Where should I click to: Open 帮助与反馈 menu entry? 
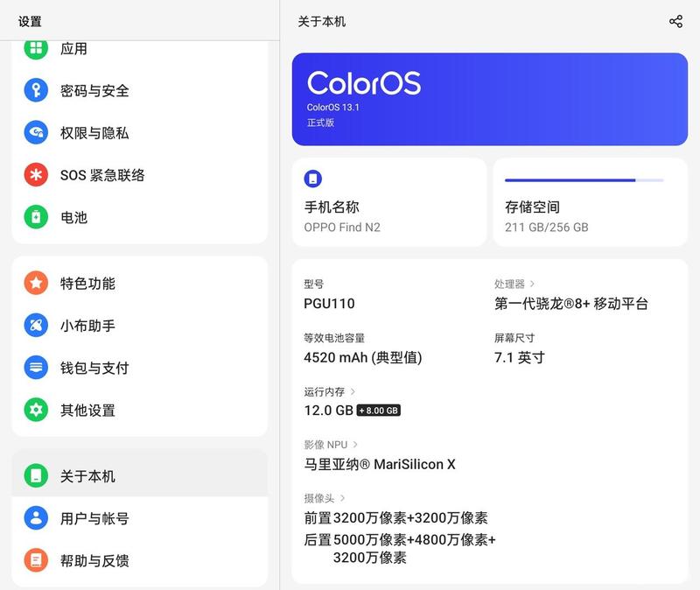tap(140, 560)
